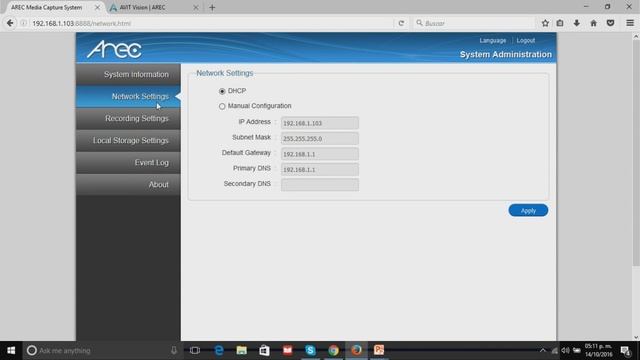The image size is (640, 360).
Task: Focus the Subnet Mask field
Action: pyautogui.click(x=320, y=138)
